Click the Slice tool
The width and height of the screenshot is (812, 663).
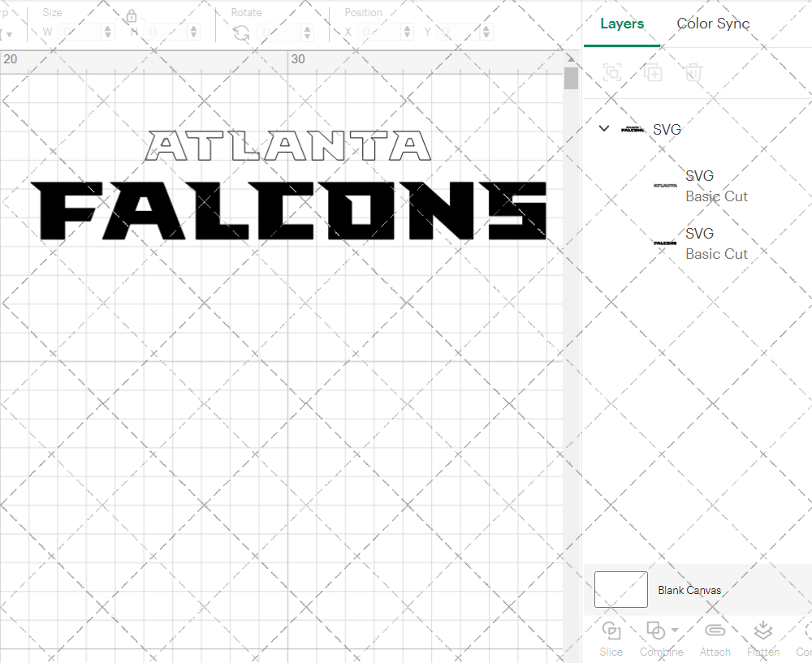[x=611, y=639]
